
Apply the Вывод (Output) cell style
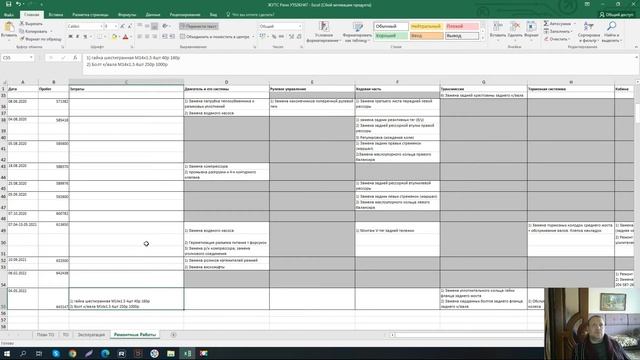pyautogui.click(x=462, y=36)
